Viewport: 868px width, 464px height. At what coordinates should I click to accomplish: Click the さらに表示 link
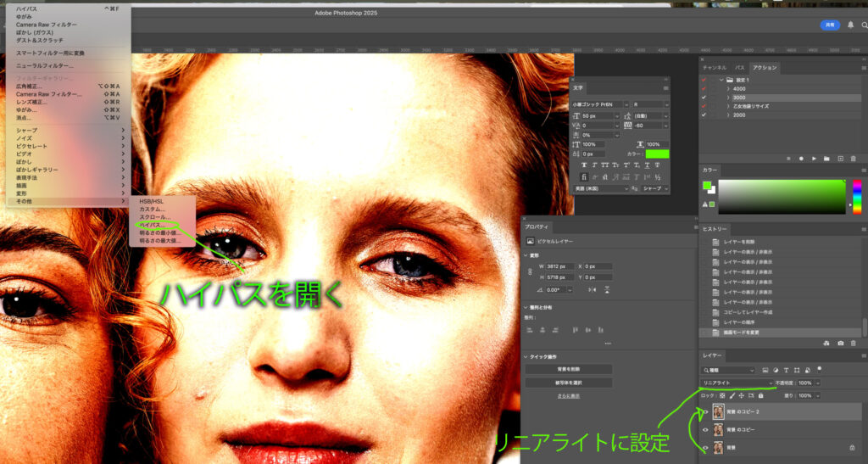(x=569, y=396)
